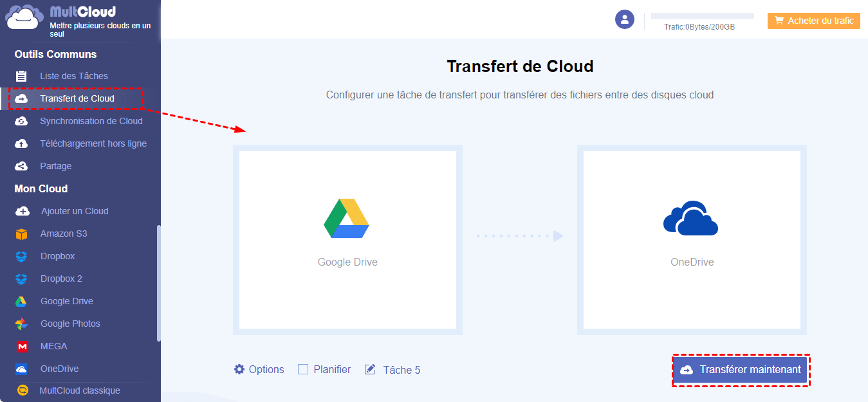Screen dimensions: 868x402
Task: Select the OneDrive destination box
Action: click(x=692, y=240)
